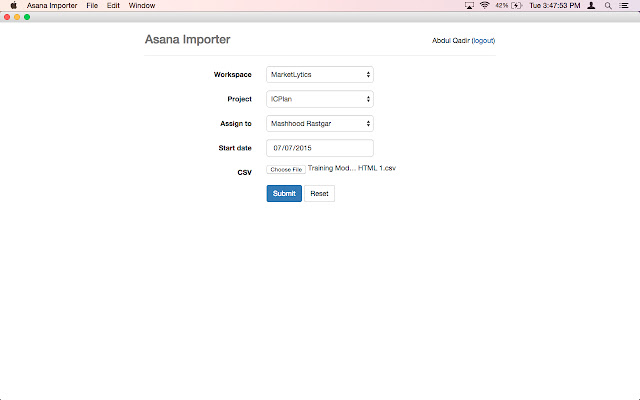The image size is (640, 400).
Task: Open the File menu
Action: click(92, 5)
